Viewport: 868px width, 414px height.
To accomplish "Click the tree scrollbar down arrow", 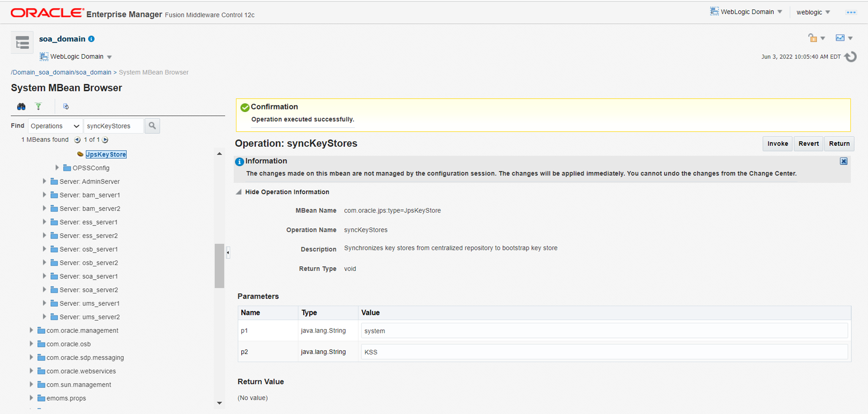I will click(219, 403).
